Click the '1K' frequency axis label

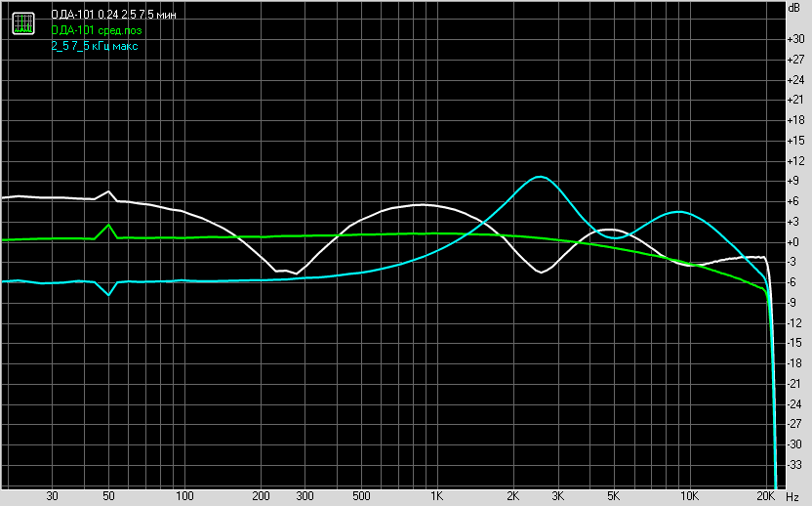(436, 496)
